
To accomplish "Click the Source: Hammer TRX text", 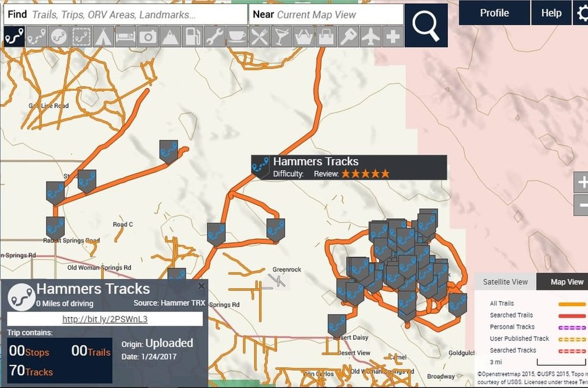I will click(x=169, y=303).
